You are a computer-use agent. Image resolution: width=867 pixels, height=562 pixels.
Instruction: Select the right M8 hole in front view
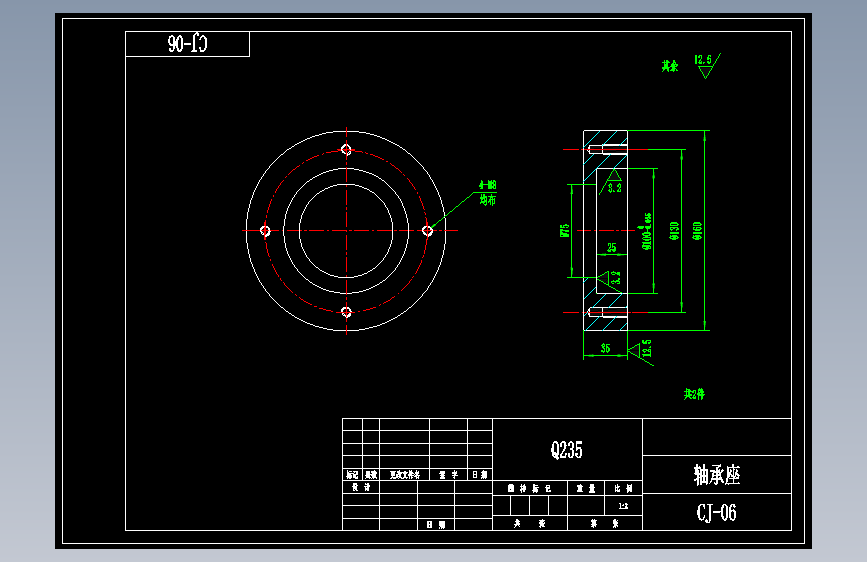(x=427, y=231)
